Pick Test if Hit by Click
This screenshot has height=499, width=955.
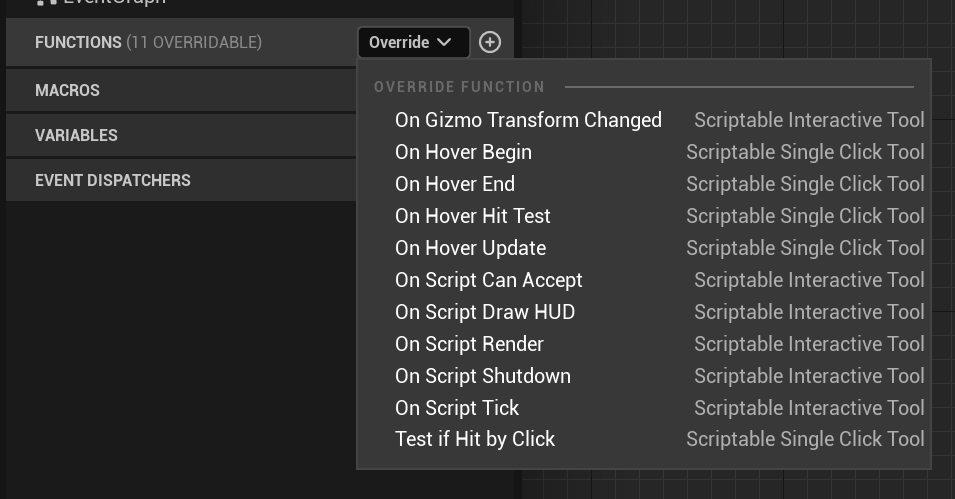(475, 439)
